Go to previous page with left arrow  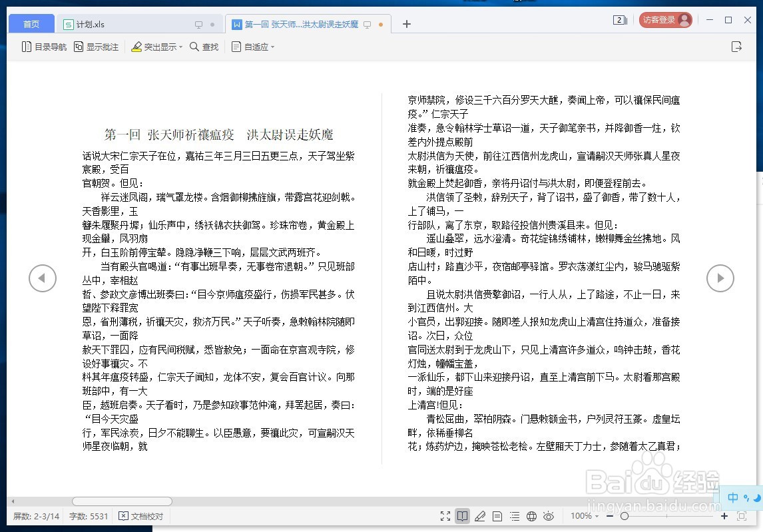43,278
